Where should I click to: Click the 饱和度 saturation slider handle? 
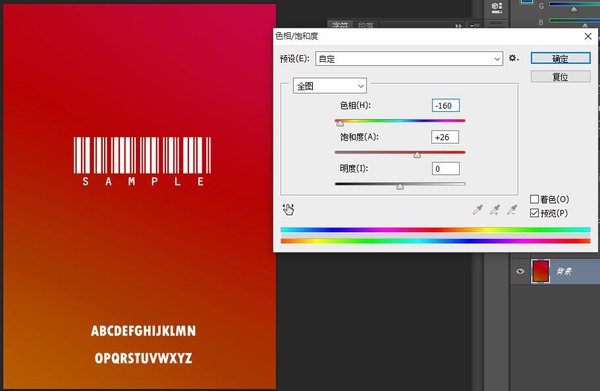[417, 155]
